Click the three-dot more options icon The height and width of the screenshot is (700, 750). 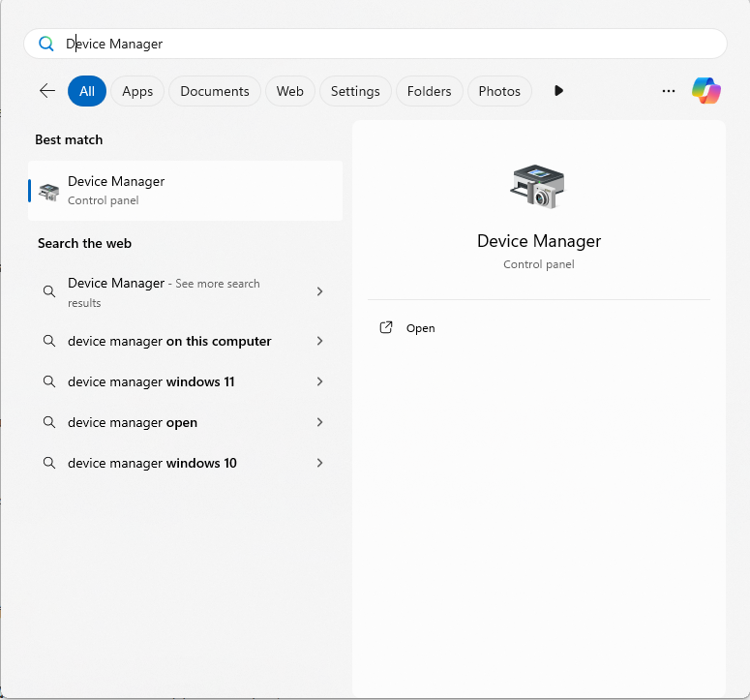(x=669, y=91)
